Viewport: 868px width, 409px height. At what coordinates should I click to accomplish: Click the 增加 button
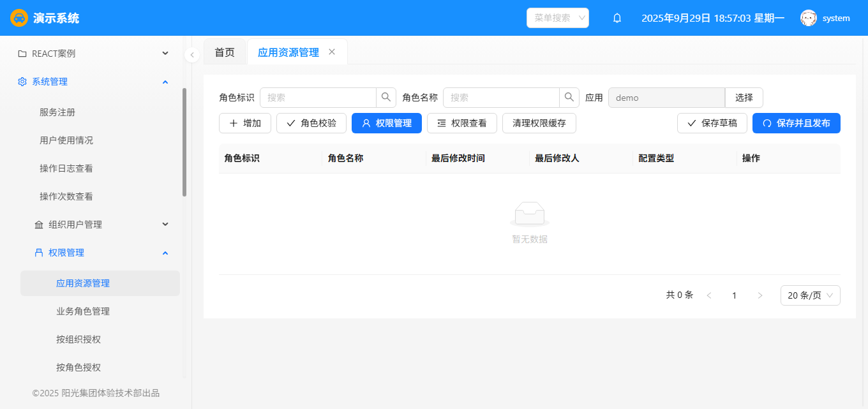[x=245, y=123]
